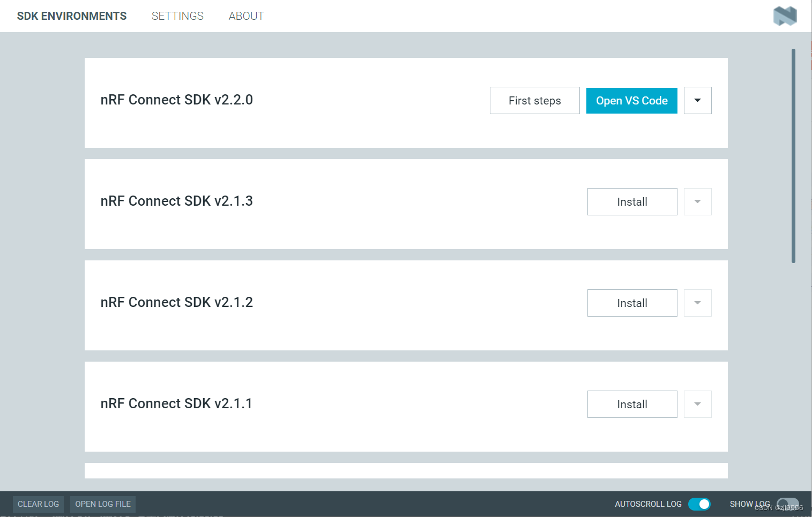Expand dropdown arrow for SDK v2.1.2
The height and width of the screenshot is (517, 812).
698,303
